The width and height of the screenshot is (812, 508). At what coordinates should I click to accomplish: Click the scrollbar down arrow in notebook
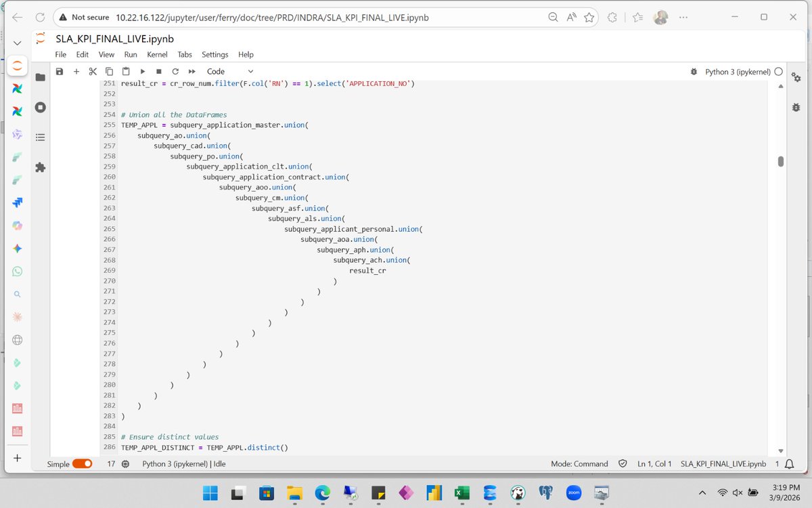(780, 451)
